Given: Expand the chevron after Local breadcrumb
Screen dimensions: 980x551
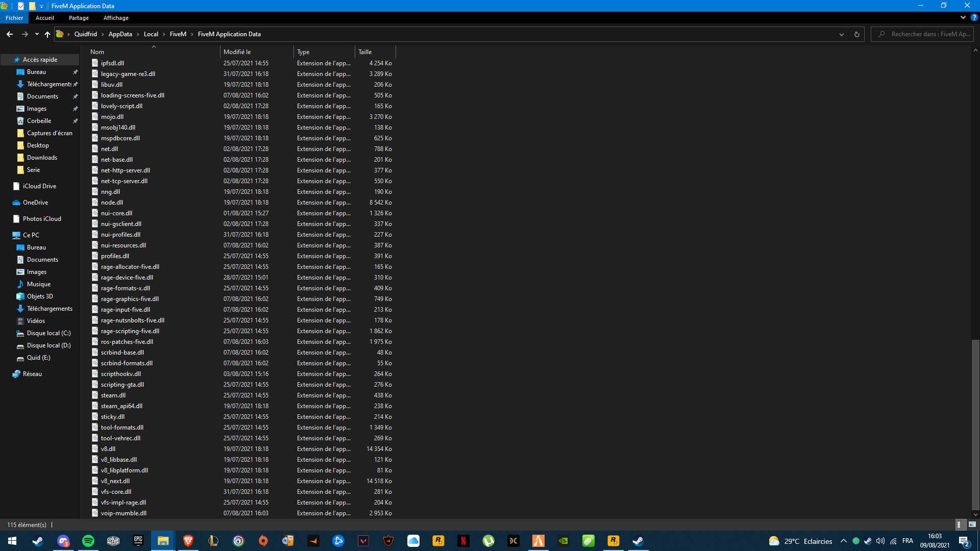Looking at the screenshot, I should [164, 34].
